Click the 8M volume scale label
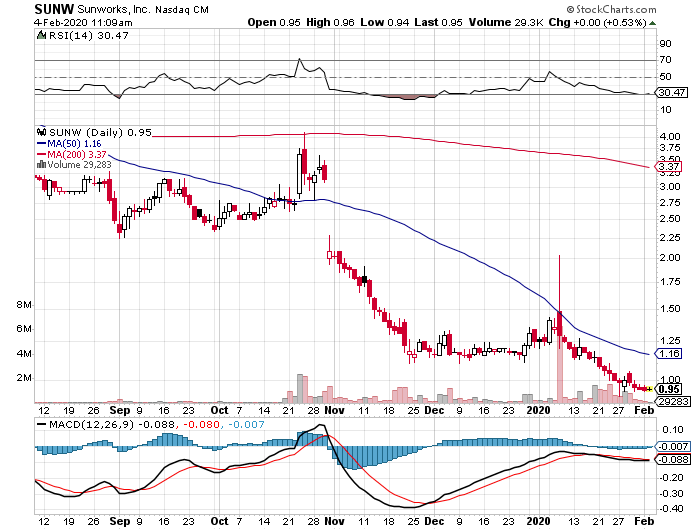700x530 pixels. coord(24,305)
